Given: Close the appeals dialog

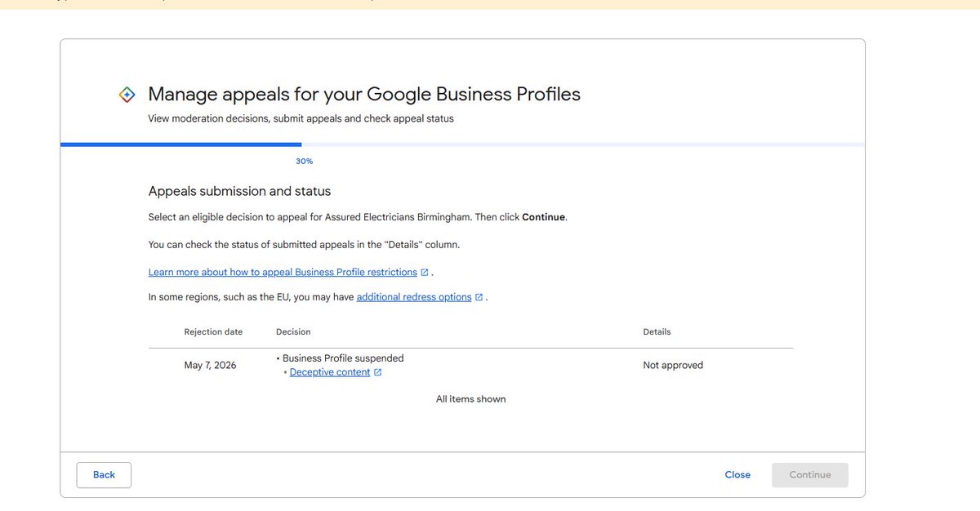Looking at the screenshot, I should point(737,475).
